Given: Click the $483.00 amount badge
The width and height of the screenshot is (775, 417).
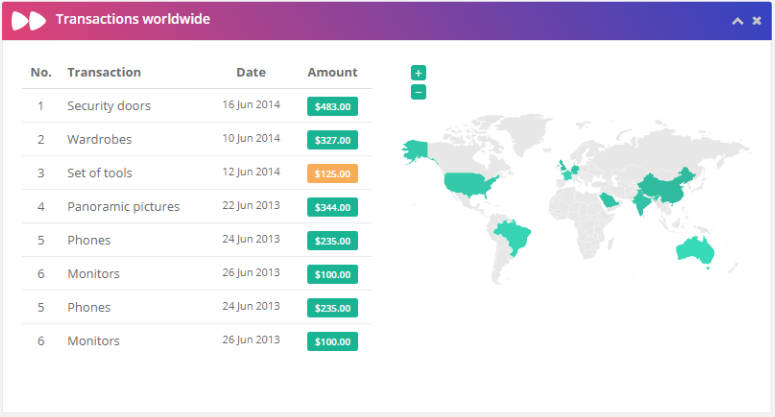Looking at the screenshot, I should (x=332, y=106).
